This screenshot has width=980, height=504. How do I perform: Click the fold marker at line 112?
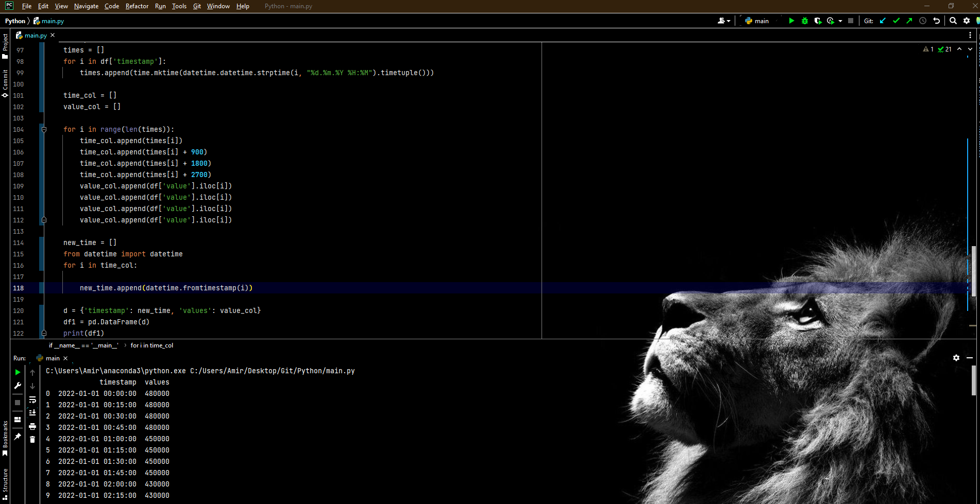point(44,220)
